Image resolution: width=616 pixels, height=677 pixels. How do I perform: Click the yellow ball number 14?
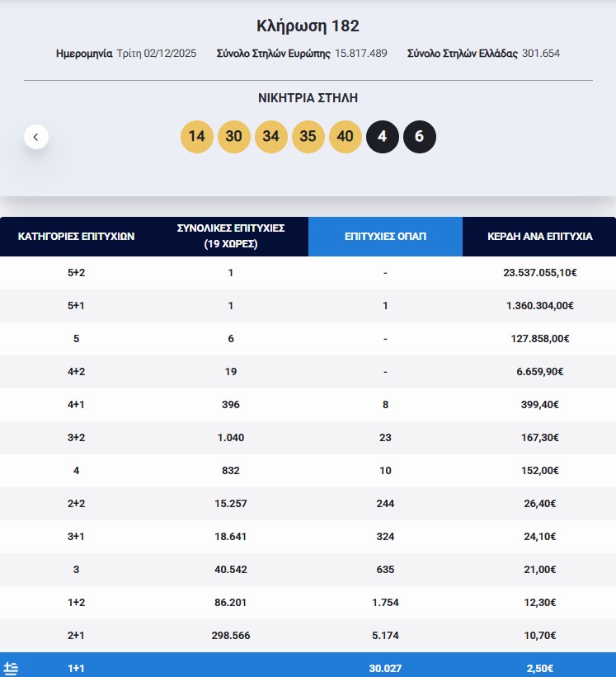[x=196, y=137]
